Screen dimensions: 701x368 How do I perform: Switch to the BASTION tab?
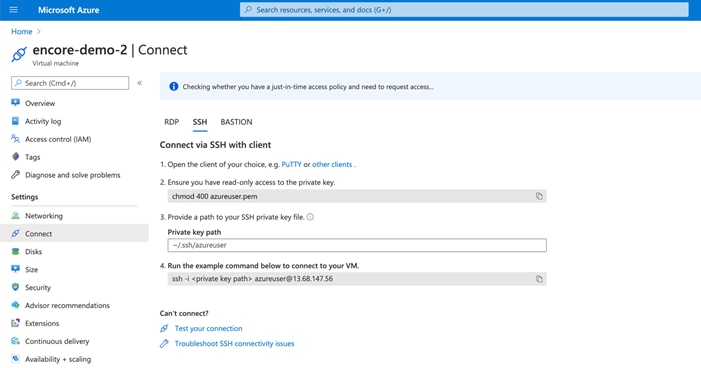click(x=236, y=122)
